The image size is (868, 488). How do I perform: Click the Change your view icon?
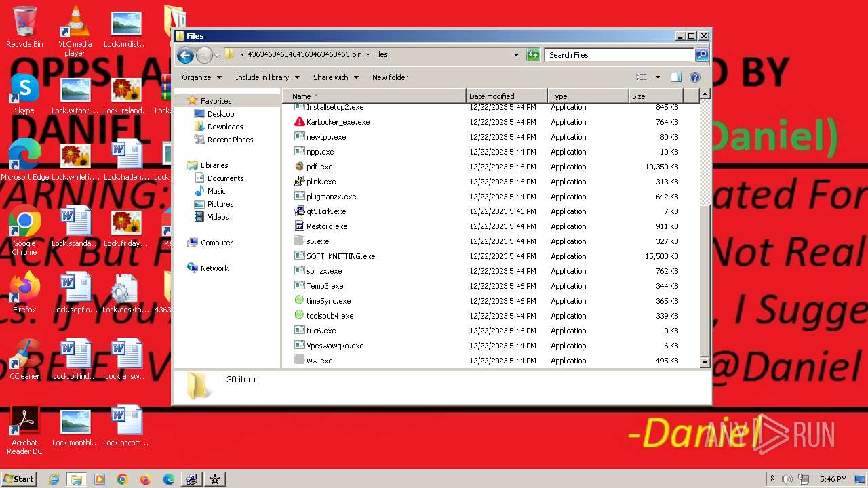pos(641,77)
